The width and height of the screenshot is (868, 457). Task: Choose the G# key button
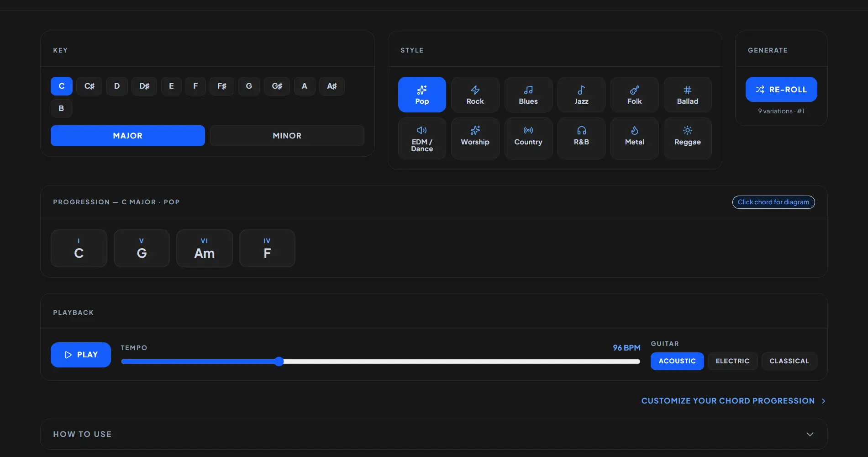(x=277, y=86)
